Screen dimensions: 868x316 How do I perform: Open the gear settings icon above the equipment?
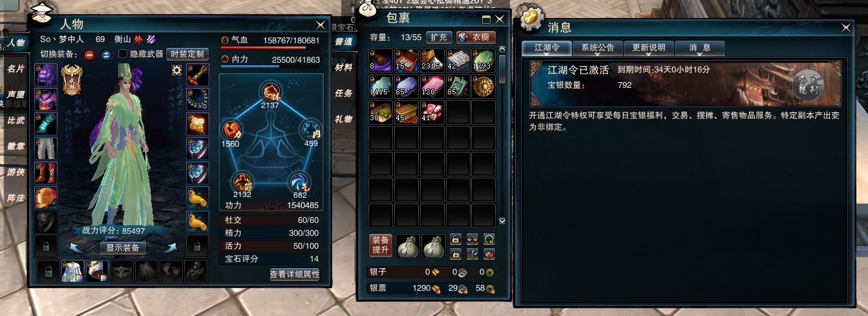(176, 70)
